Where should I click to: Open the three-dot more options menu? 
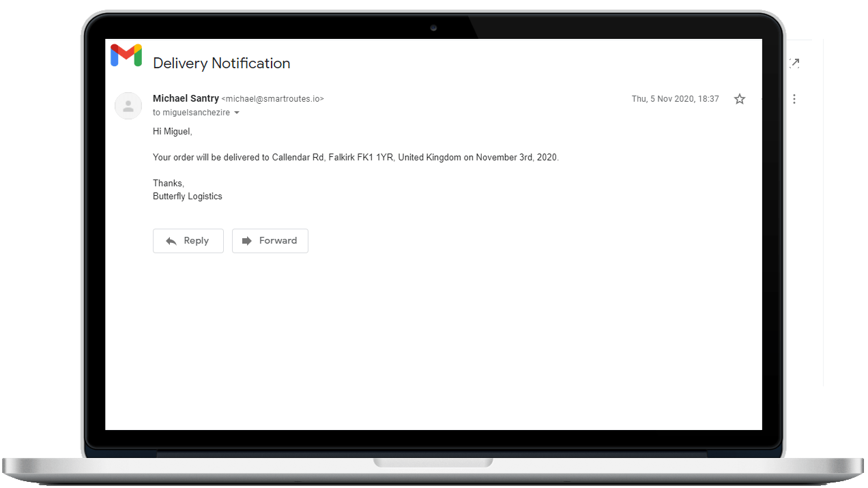pos(794,99)
